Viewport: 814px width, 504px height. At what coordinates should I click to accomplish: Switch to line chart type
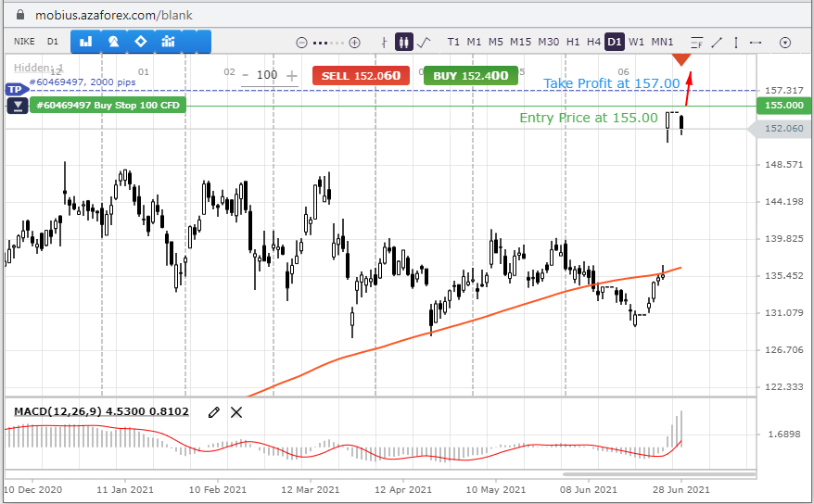coord(424,42)
